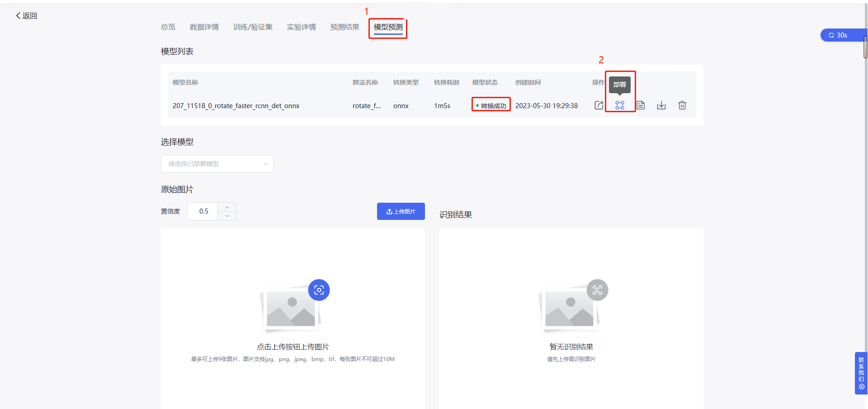
Task: Click the truncated rotate_f... algorithm name
Action: (367, 106)
